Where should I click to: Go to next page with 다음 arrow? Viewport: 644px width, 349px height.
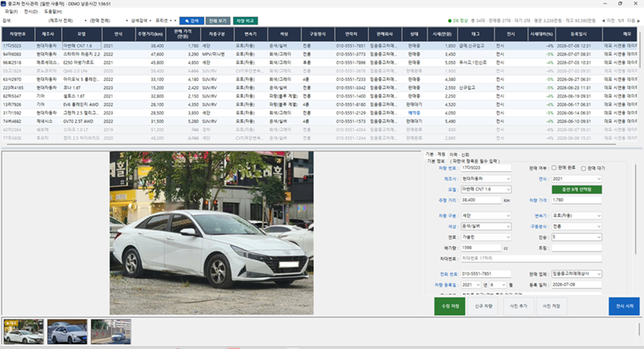pos(634,21)
